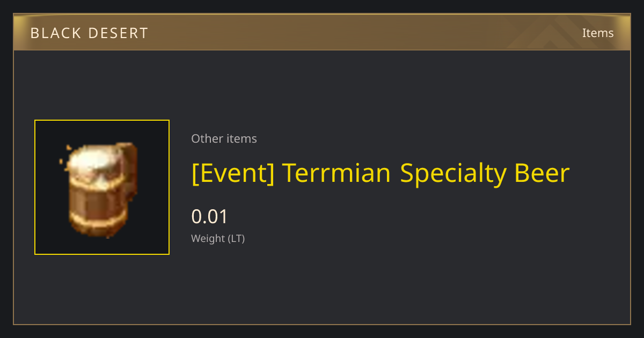Click the (LT) unit text
Image resolution: width=644 pixels, height=338 pixels.
(x=236, y=239)
